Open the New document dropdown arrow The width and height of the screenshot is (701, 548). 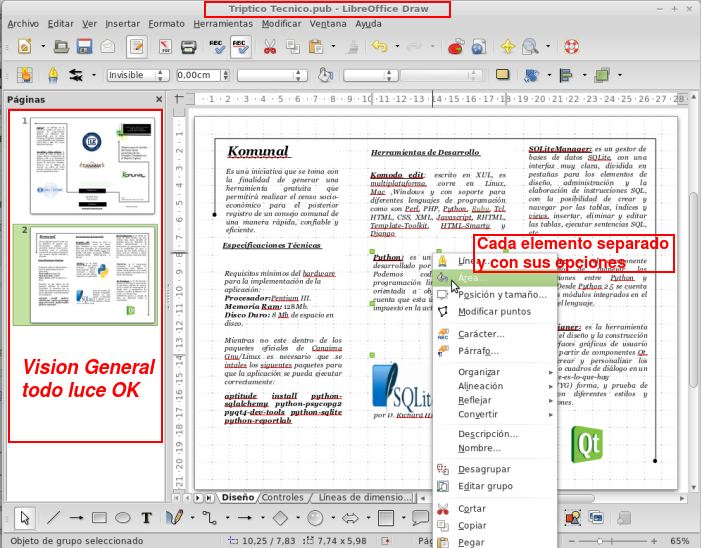click(x=43, y=46)
